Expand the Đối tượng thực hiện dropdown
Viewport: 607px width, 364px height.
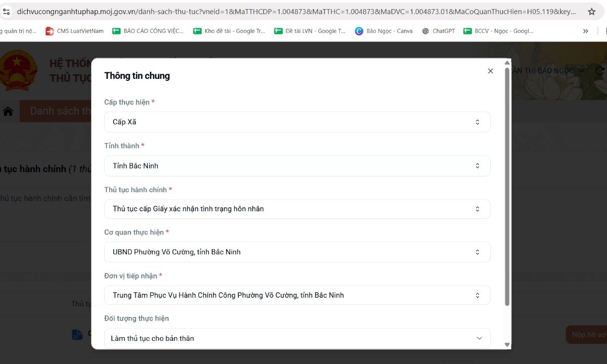297,338
